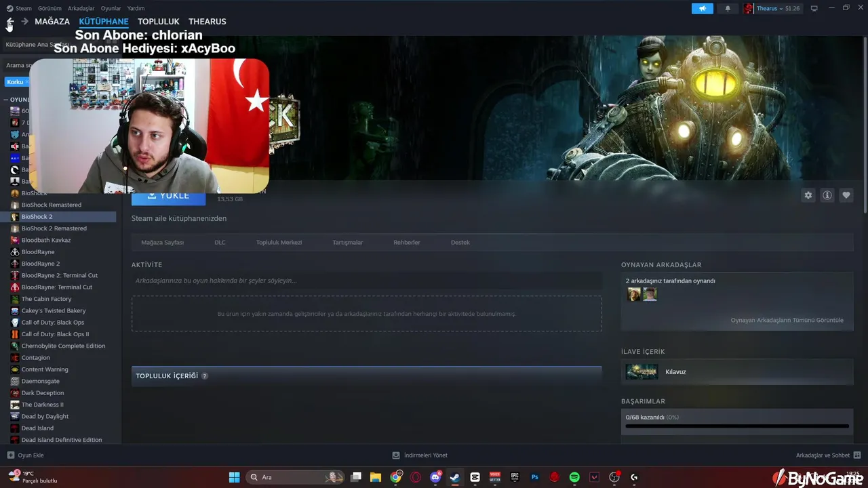
Task: Show BioShock 2 game info icon
Action: point(827,195)
